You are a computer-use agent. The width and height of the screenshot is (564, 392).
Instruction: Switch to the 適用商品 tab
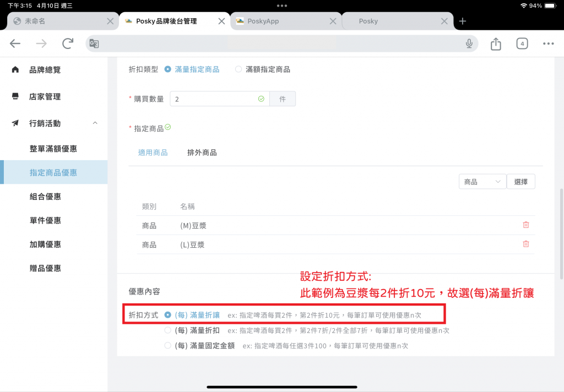click(153, 153)
